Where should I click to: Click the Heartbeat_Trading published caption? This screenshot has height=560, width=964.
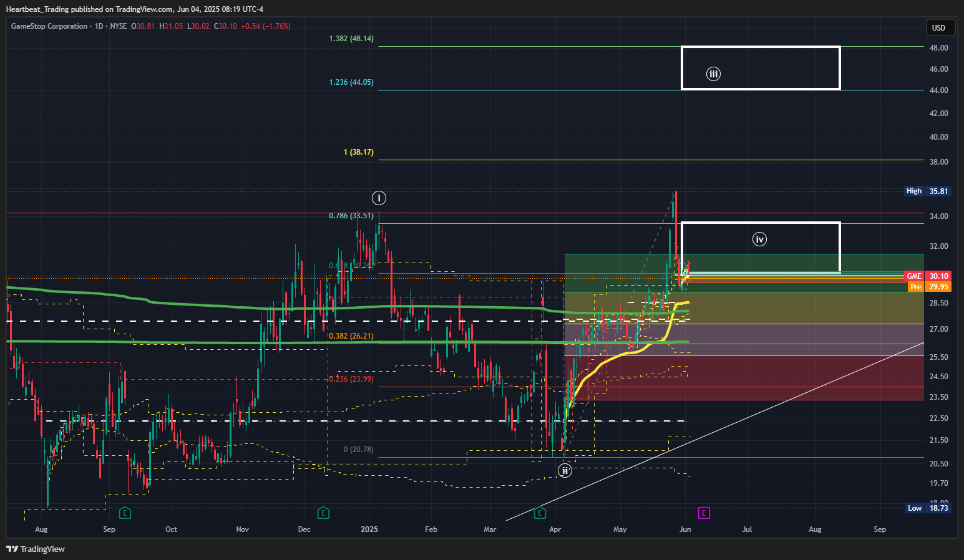[135, 9]
